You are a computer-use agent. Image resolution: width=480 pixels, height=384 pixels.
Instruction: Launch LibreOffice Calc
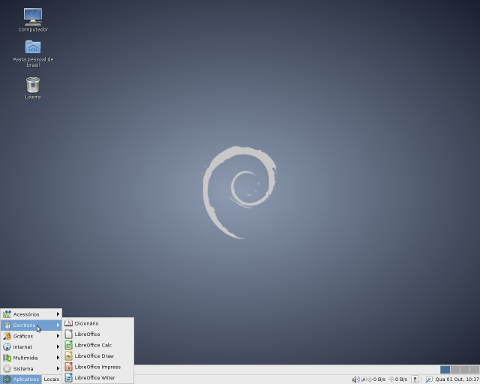coord(98,345)
